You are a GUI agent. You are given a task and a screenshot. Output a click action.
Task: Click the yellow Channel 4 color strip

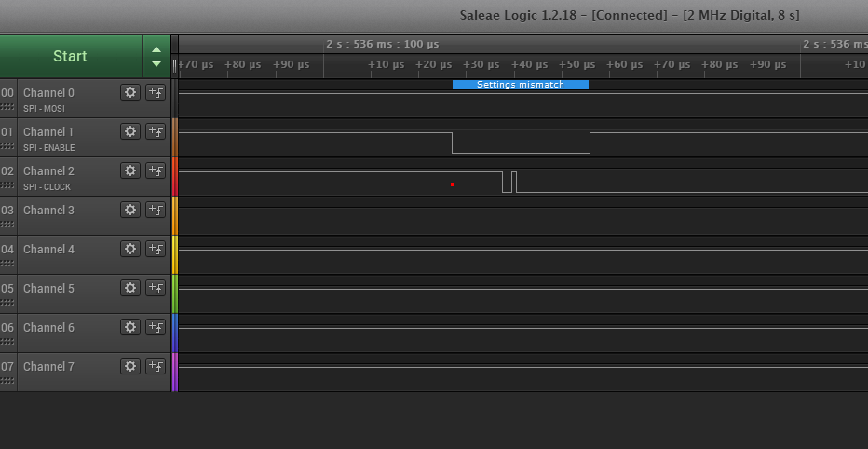click(175, 254)
